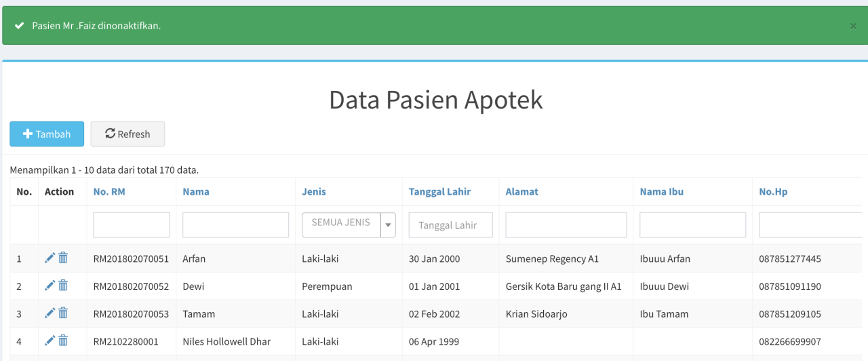Delete patient Niles Hollowell Dhar
This screenshot has height=361, width=868.
click(x=63, y=341)
